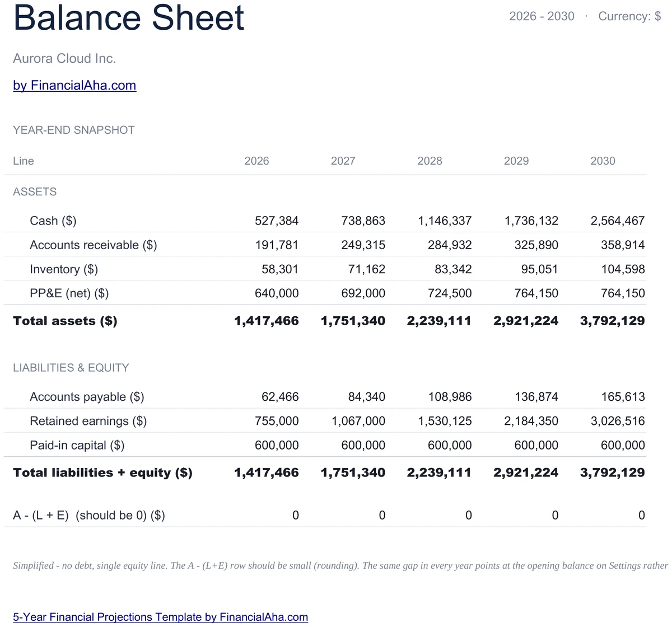The image size is (672, 627).
Task: Open the 5-Year Financial Projections Template link
Action: tap(160, 617)
